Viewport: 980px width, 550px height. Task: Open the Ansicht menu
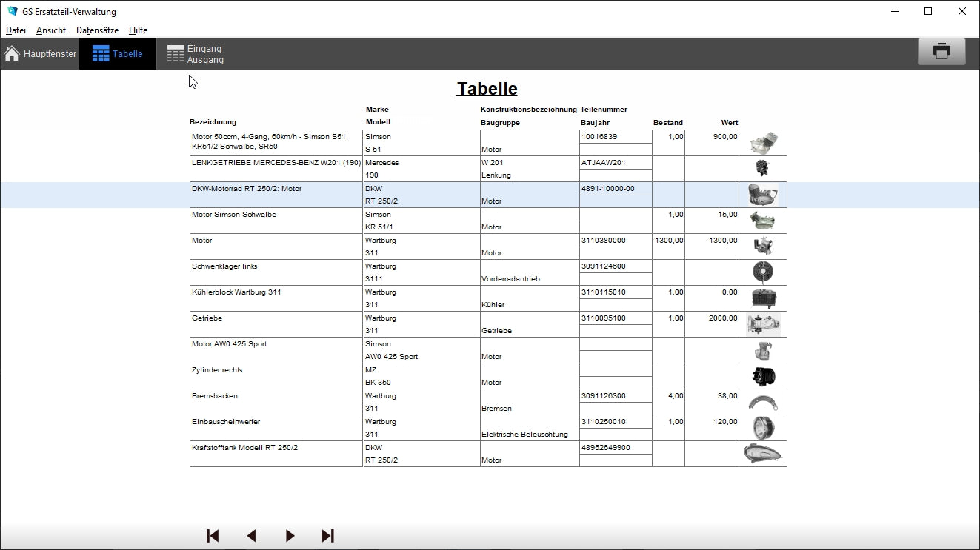coord(51,30)
